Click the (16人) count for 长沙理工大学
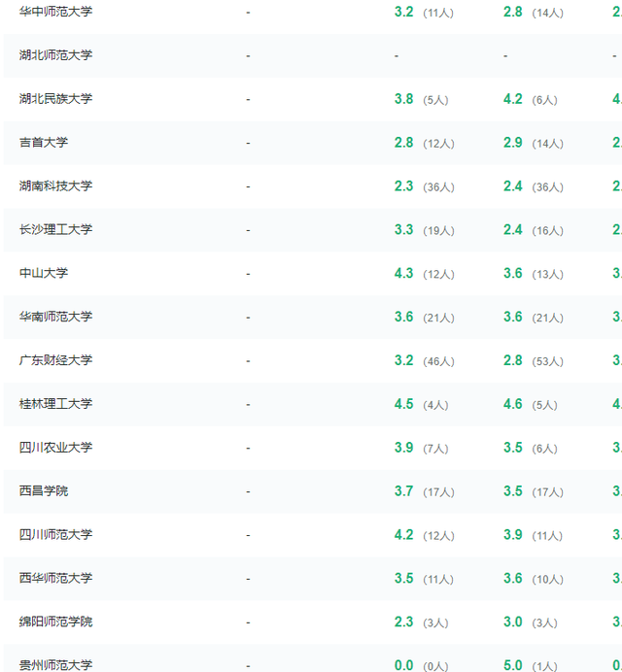This screenshot has height=672, width=622. click(548, 231)
